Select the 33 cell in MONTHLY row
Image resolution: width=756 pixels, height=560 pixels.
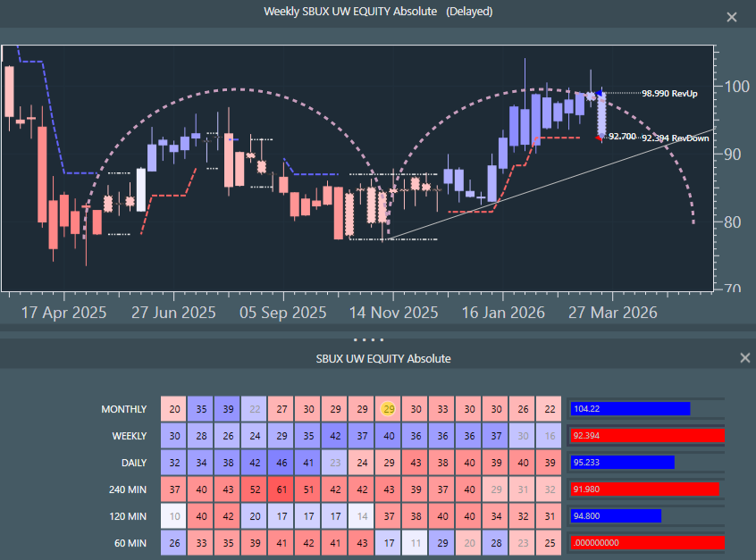tap(442, 409)
